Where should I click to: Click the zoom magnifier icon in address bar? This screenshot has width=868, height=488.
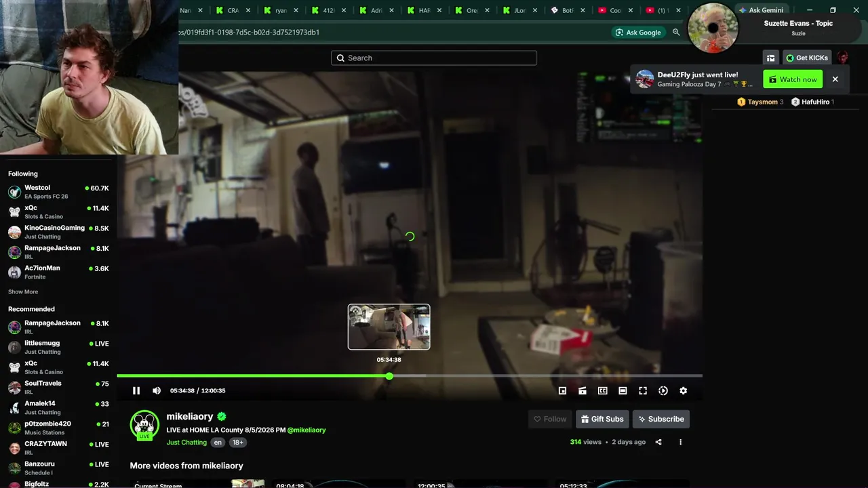click(x=676, y=32)
